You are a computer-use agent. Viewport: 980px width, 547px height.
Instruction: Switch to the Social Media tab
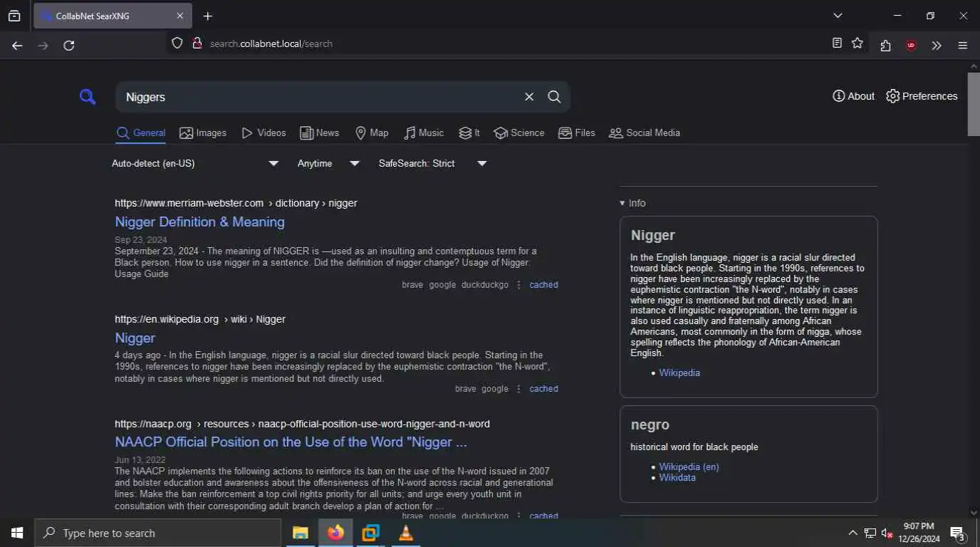pyautogui.click(x=645, y=132)
